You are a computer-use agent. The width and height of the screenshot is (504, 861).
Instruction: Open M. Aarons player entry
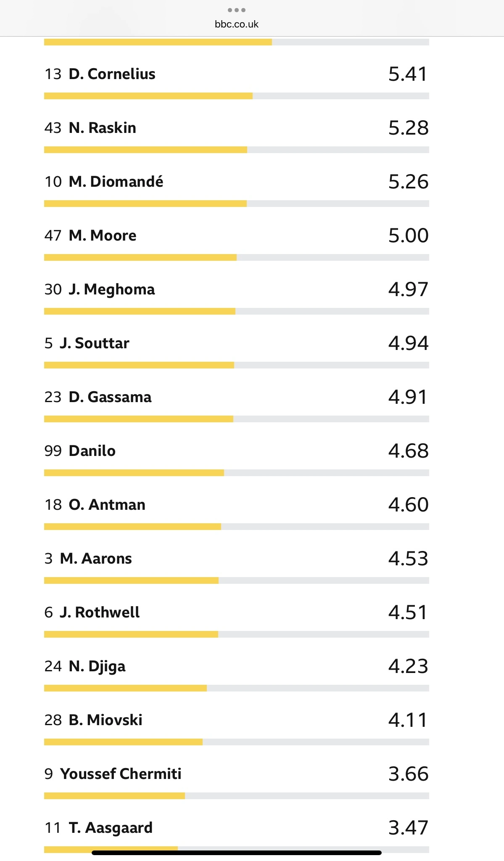(95, 559)
